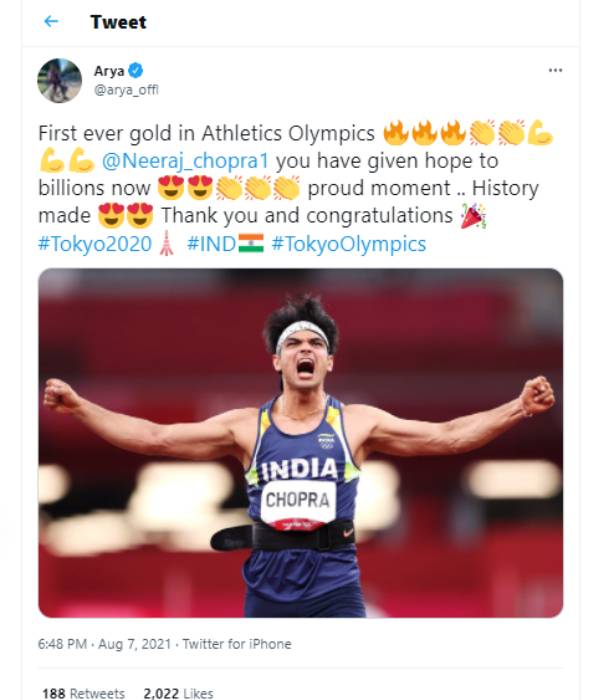Enlarge the tweet photo of Chopra celebrating
The width and height of the screenshot is (600, 700).
[300, 443]
